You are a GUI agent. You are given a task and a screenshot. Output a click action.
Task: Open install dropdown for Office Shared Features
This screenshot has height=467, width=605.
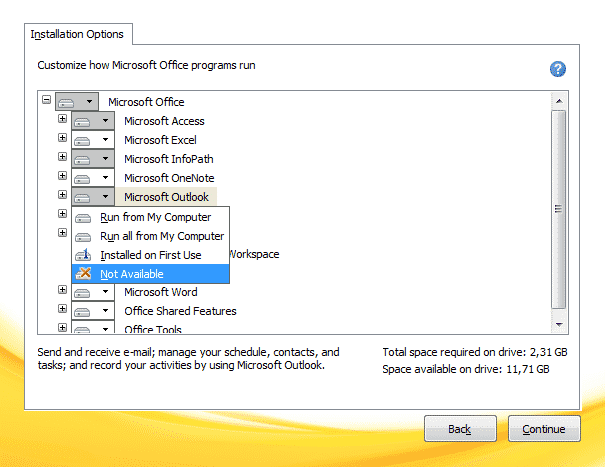[93, 311]
